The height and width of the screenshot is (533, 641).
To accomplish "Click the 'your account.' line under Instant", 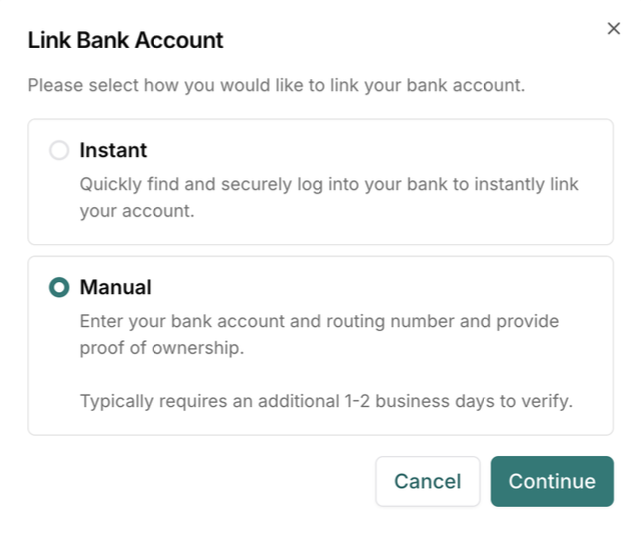I will 137,211.
